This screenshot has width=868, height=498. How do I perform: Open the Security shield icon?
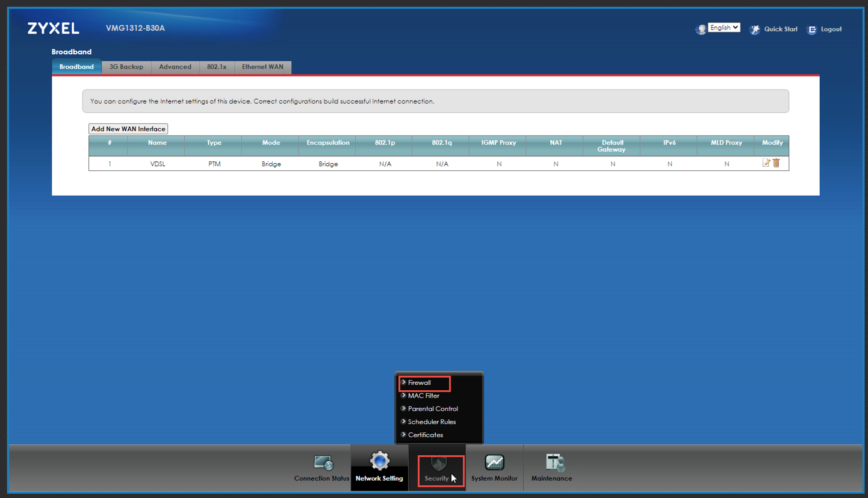[439, 464]
